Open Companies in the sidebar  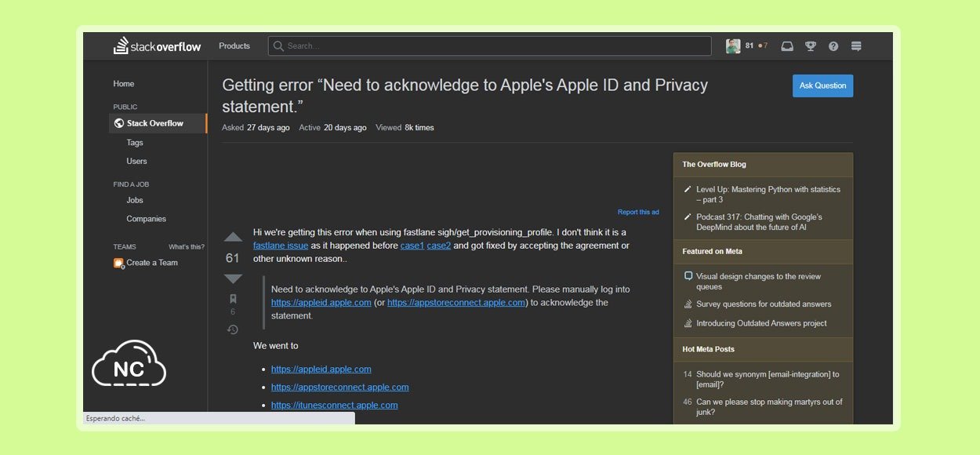pyautogui.click(x=147, y=219)
